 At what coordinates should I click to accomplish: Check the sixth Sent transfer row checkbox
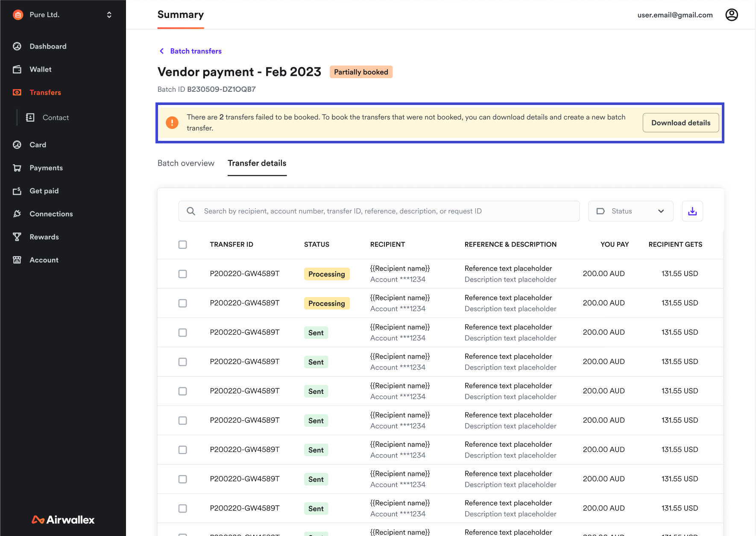[183, 479]
